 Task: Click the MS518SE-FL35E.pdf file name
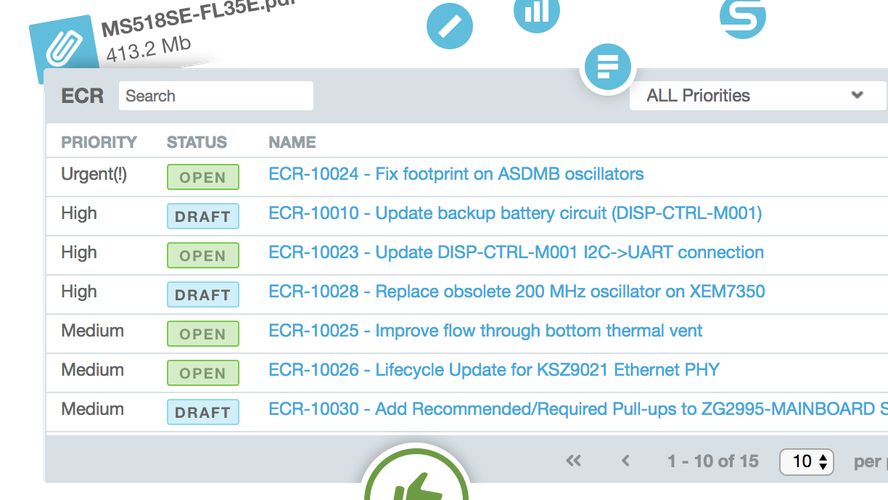click(x=199, y=16)
